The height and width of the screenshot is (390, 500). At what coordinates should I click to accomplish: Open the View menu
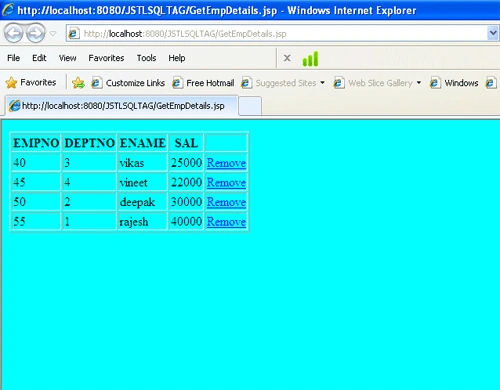[x=68, y=58]
